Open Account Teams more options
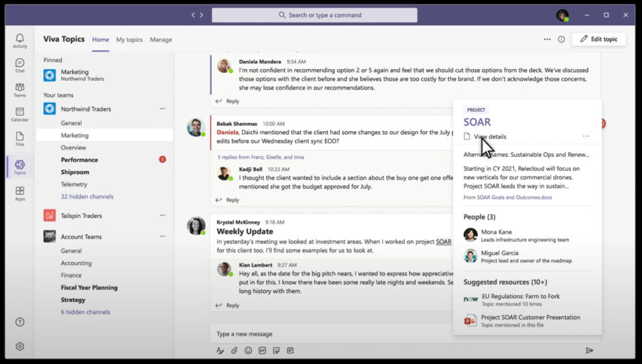 point(162,236)
